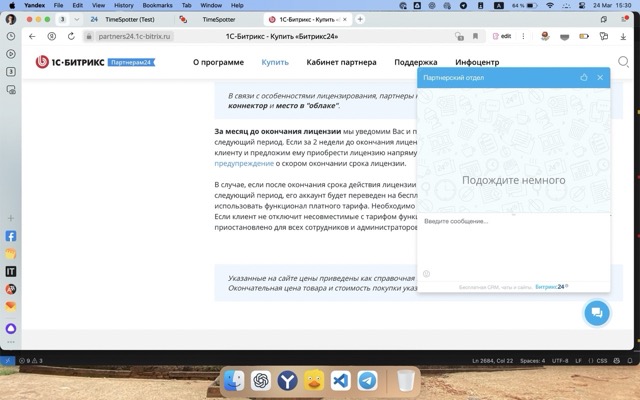Screen dimensions: 640x400
Task: Open the emoji picker in chat
Action: coord(427,273)
